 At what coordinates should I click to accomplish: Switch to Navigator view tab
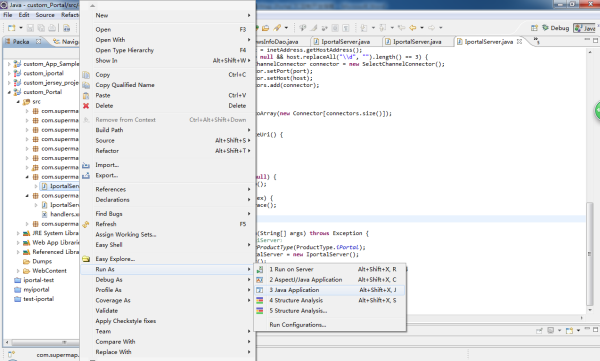pos(66,41)
